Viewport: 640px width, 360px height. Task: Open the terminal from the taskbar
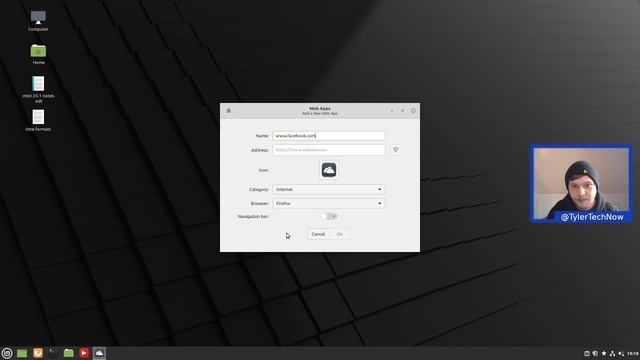tap(53, 353)
